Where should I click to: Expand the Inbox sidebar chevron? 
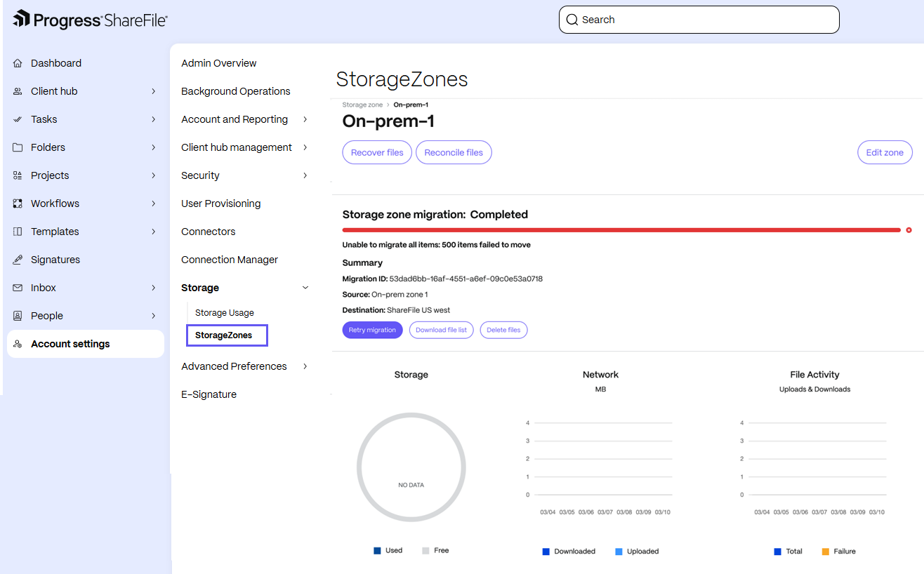(x=153, y=288)
